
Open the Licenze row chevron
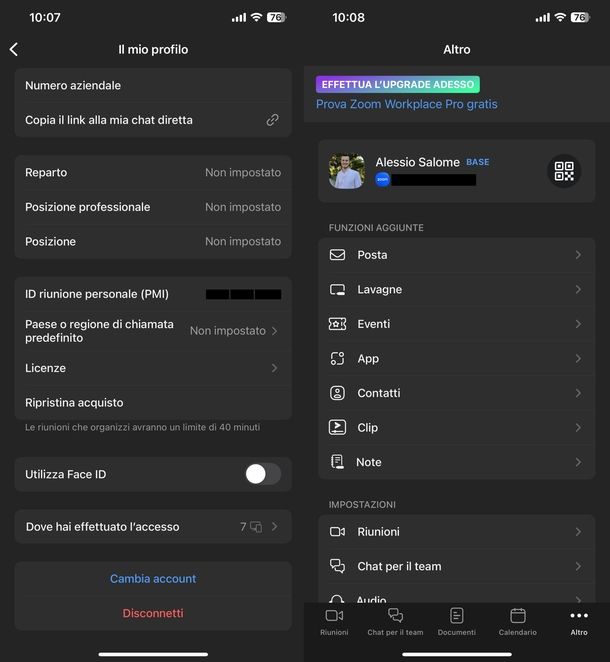tap(275, 368)
